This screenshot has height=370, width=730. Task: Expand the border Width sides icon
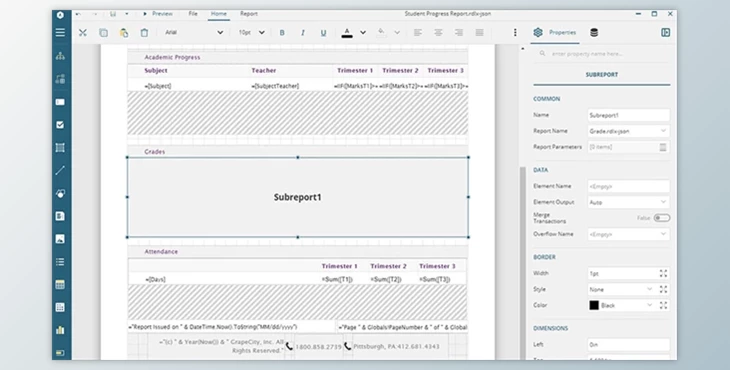[x=663, y=274]
